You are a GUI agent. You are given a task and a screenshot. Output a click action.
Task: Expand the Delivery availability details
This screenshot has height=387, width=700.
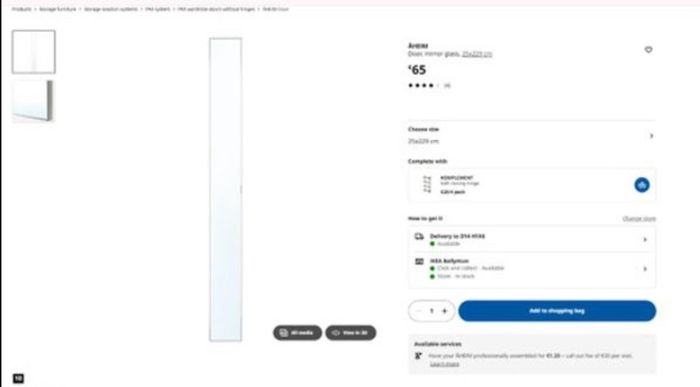(x=532, y=240)
